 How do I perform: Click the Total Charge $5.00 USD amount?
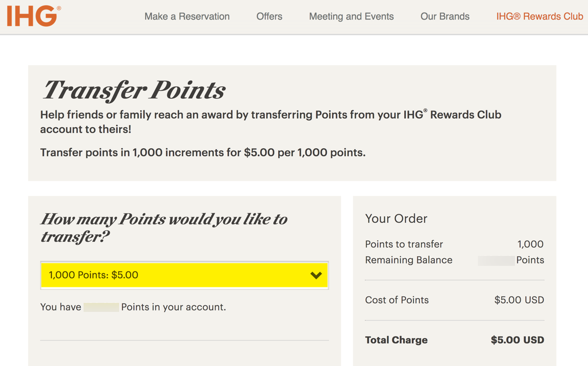pos(517,340)
